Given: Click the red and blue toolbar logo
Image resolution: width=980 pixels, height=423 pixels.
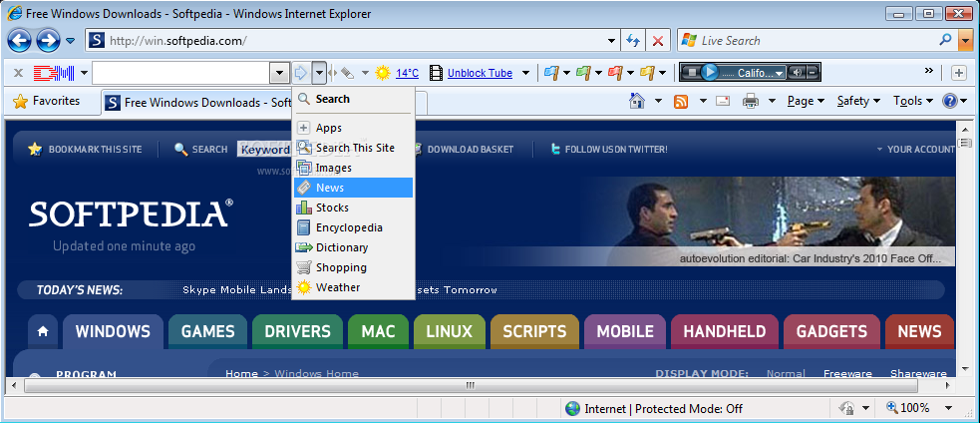Looking at the screenshot, I should coord(55,73).
